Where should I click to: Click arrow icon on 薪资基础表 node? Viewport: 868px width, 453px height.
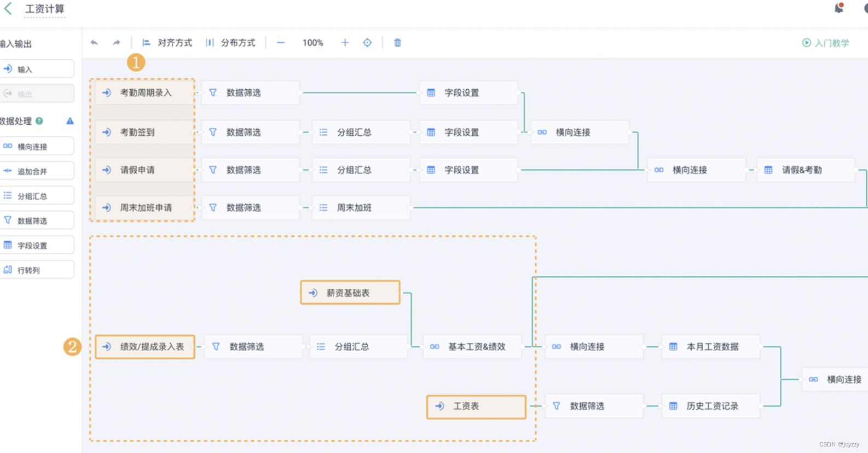coord(313,293)
